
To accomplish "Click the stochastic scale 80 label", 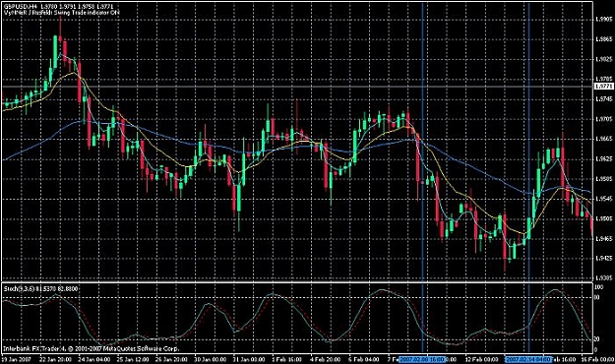I will click(x=597, y=297).
